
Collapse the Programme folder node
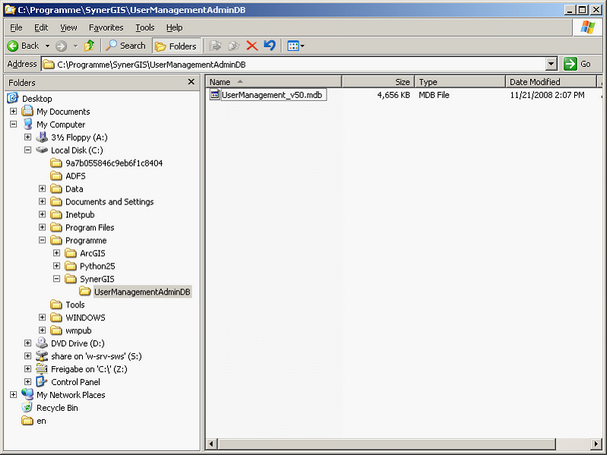coord(42,240)
